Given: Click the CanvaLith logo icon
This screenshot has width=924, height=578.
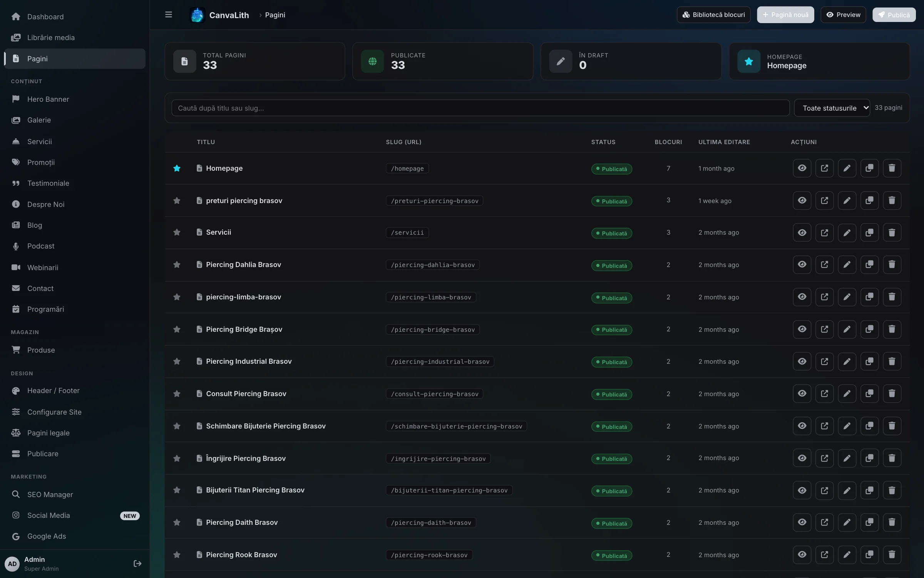Looking at the screenshot, I should 197,15.
